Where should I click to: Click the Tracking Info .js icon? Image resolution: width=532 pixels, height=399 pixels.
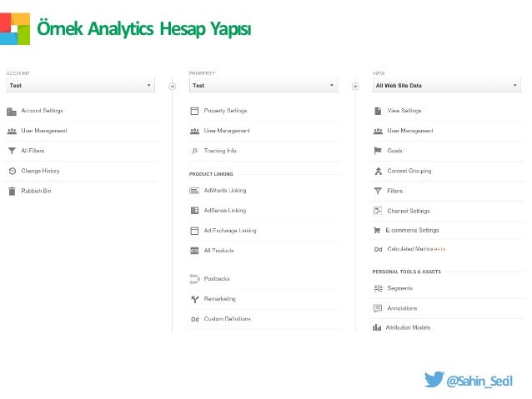click(x=194, y=151)
